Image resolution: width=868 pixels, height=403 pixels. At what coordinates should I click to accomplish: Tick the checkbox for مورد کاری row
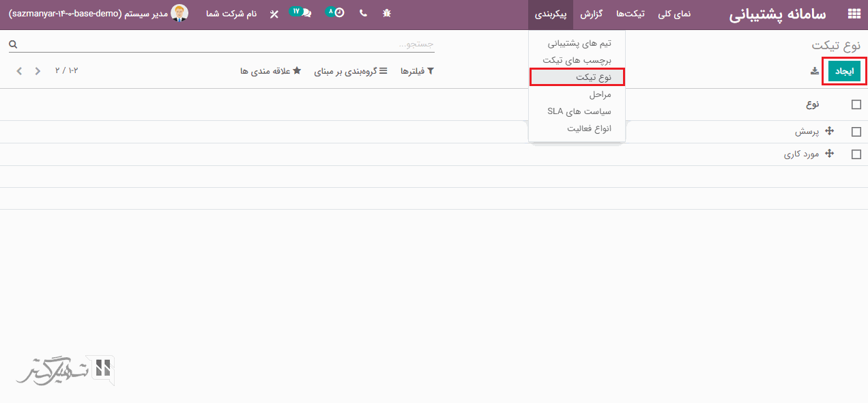click(x=856, y=154)
